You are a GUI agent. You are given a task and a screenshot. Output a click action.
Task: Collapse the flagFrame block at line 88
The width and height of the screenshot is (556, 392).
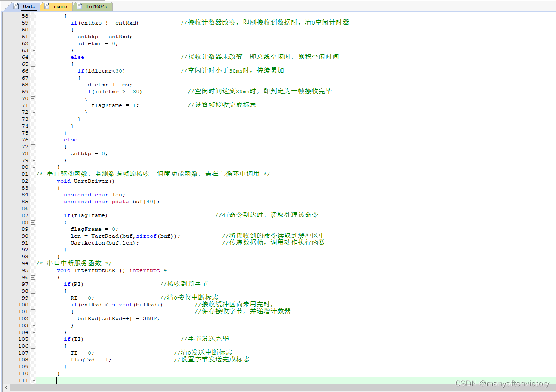coord(33,222)
